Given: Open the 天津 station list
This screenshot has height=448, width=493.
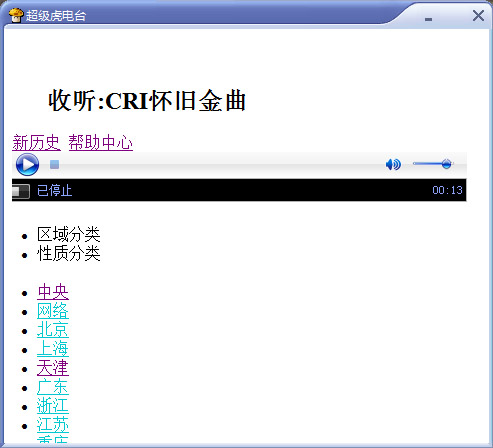Looking at the screenshot, I should pyautogui.click(x=53, y=368).
